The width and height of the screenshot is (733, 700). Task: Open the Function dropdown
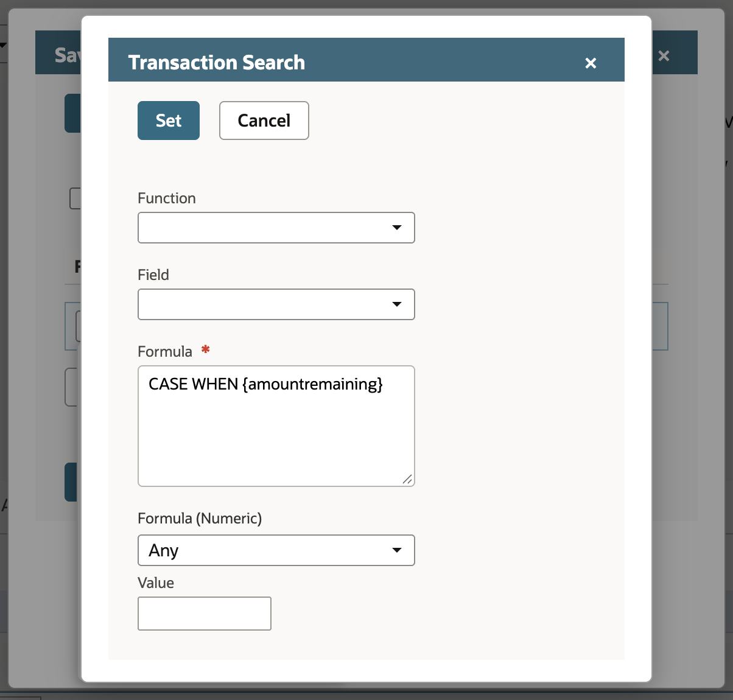coord(276,228)
